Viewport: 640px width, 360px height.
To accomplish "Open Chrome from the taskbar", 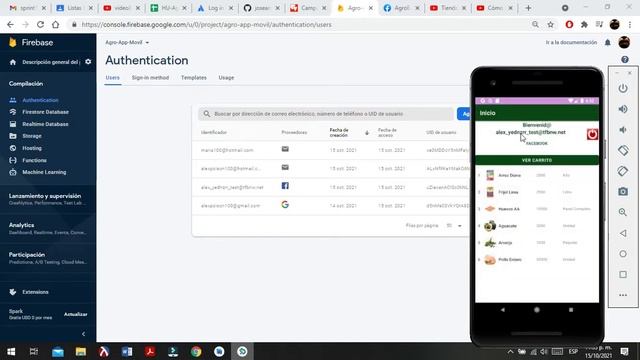I will (x=196, y=351).
